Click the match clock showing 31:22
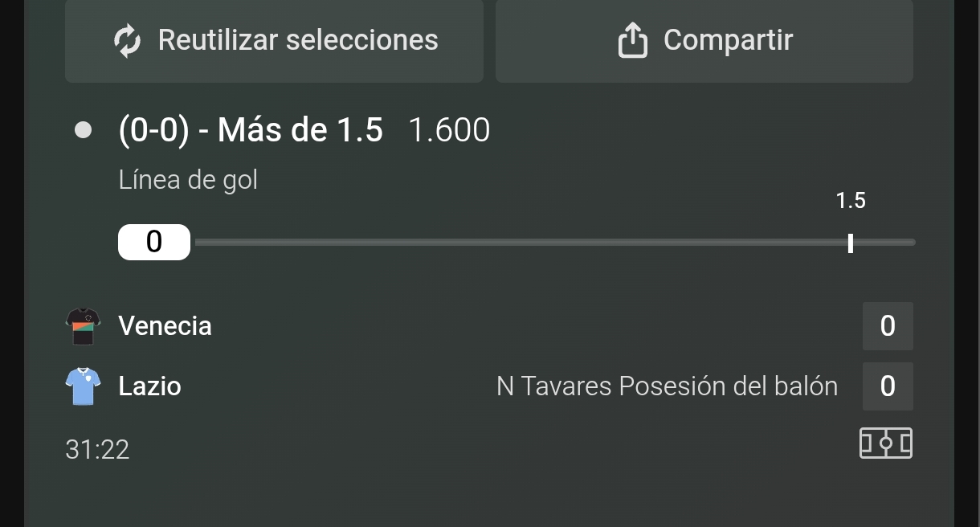 pos(97,449)
